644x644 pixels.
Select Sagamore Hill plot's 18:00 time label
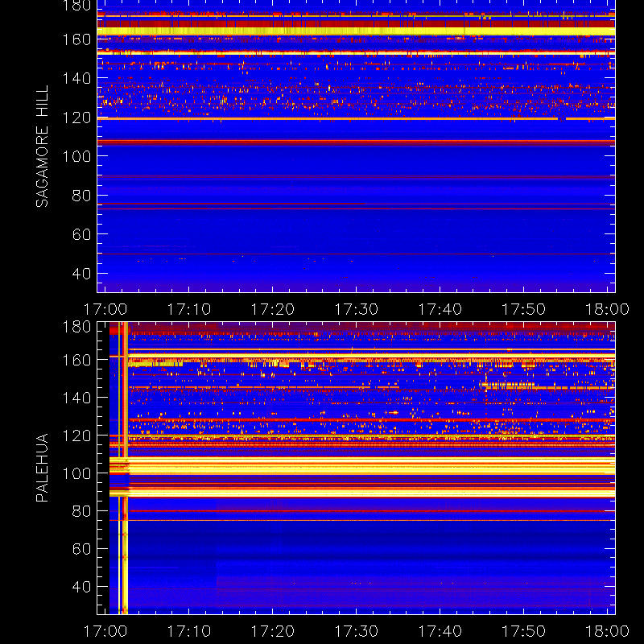click(x=607, y=309)
